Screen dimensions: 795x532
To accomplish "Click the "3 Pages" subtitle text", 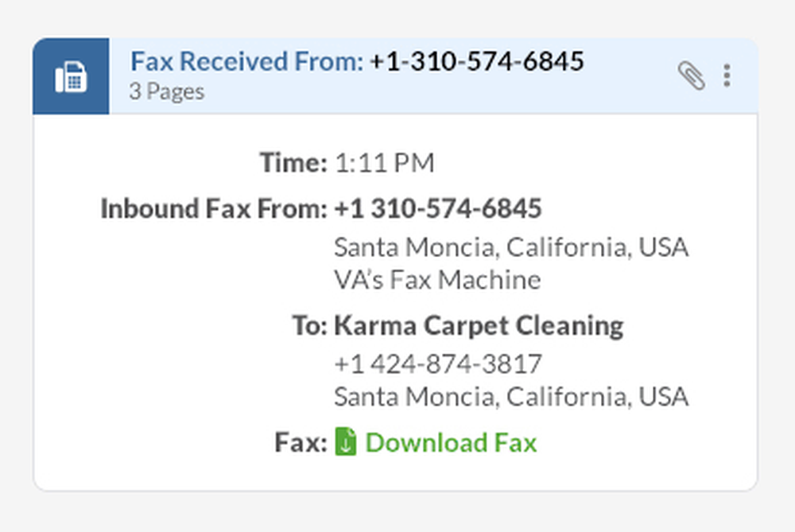I will click(x=166, y=91).
